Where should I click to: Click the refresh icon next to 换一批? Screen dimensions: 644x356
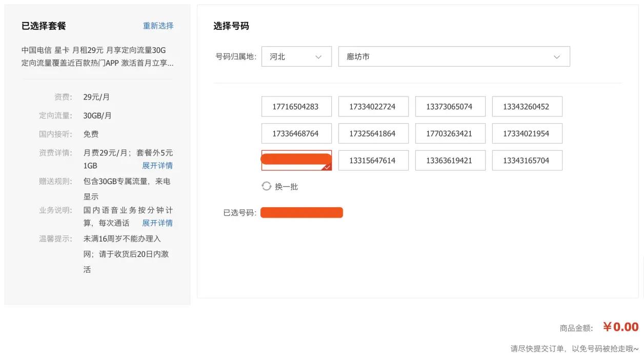[x=266, y=186]
